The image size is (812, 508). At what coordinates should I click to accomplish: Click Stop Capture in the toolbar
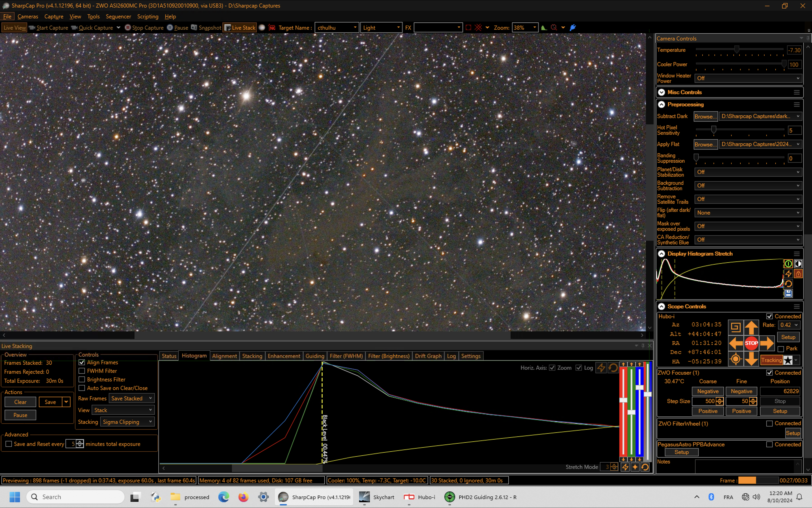point(144,28)
